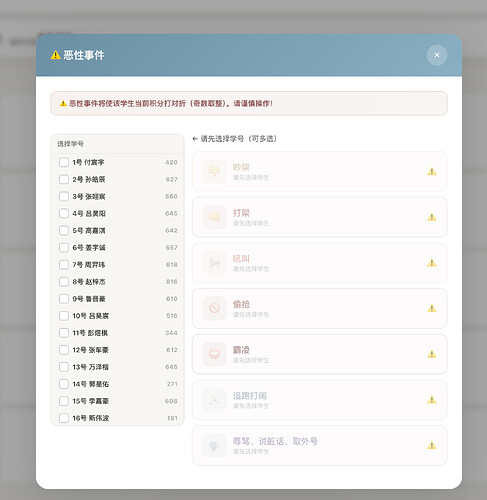Click score 181 in the 16号 row
This screenshot has width=487, height=500.
[172, 418]
